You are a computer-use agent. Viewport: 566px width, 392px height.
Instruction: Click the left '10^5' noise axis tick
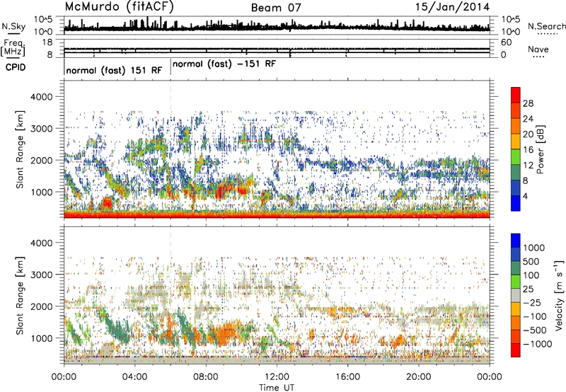[43, 19]
